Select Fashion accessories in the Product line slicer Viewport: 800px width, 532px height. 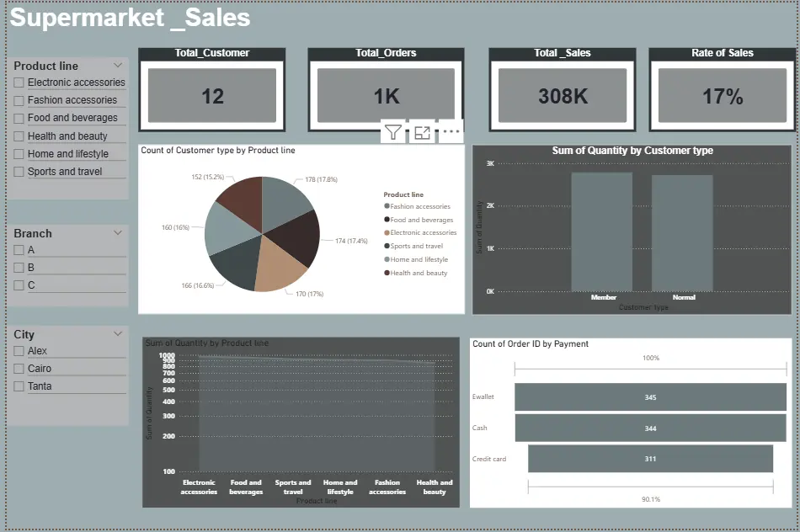click(19, 100)
